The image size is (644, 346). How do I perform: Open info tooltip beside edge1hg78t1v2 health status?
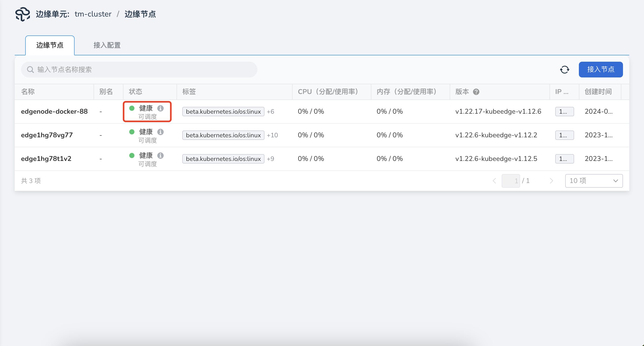[x=161, y=155]
